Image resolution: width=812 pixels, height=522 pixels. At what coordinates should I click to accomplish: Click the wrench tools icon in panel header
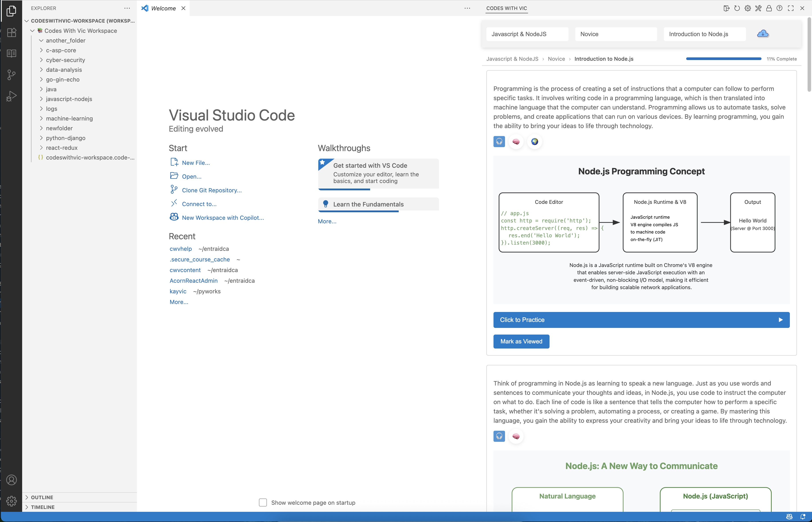tap(758, 8)
